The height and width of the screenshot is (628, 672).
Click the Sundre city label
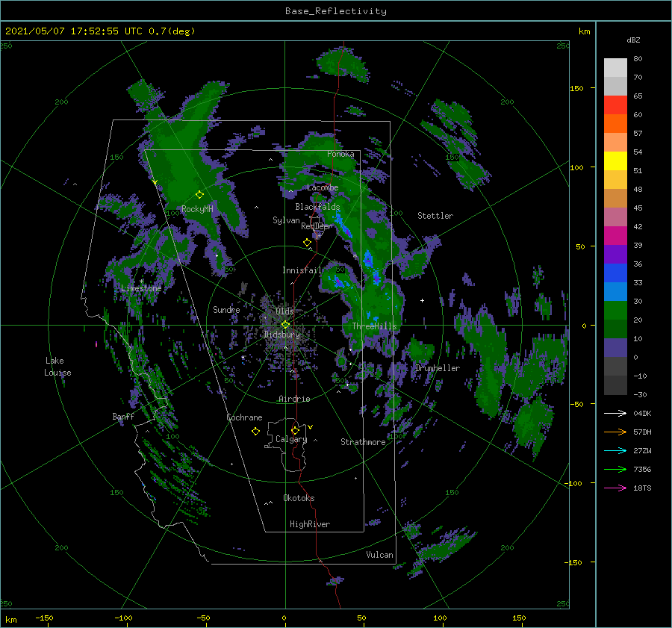click(x=226, y=309)
